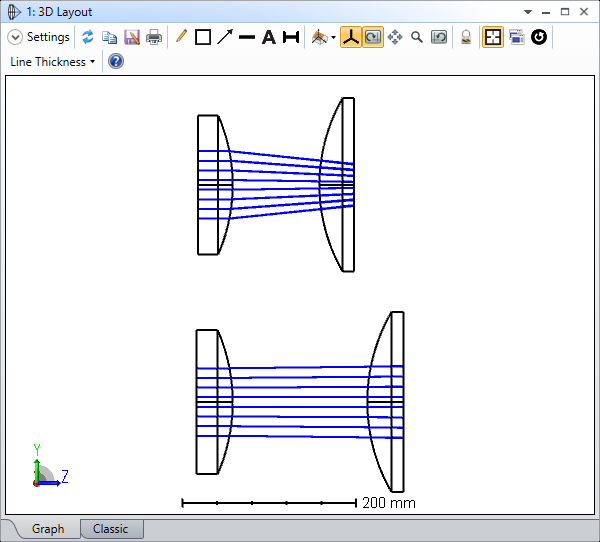
Task: Copy the layout to clipboard
Action: pyautogui.click(x=110, y=37)
